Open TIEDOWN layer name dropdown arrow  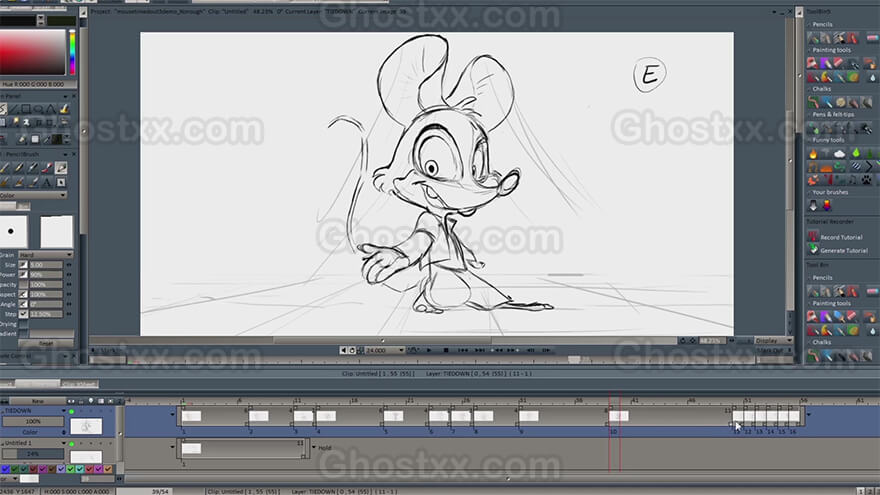(63, 411)
